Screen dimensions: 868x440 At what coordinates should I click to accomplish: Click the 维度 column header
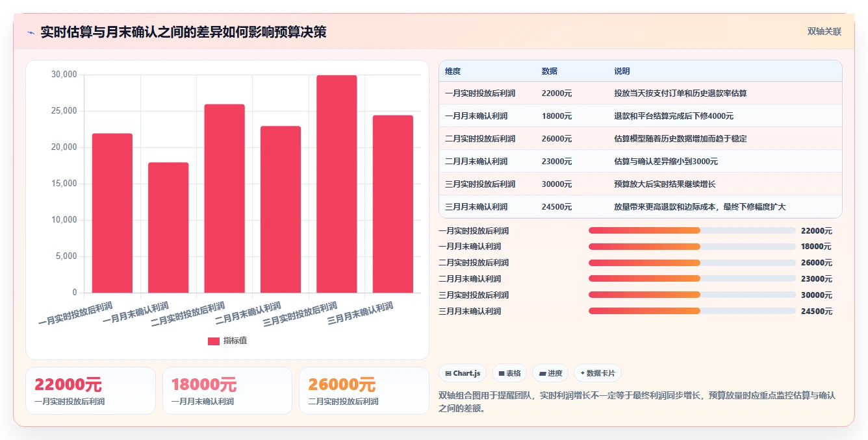coord(453,71)
